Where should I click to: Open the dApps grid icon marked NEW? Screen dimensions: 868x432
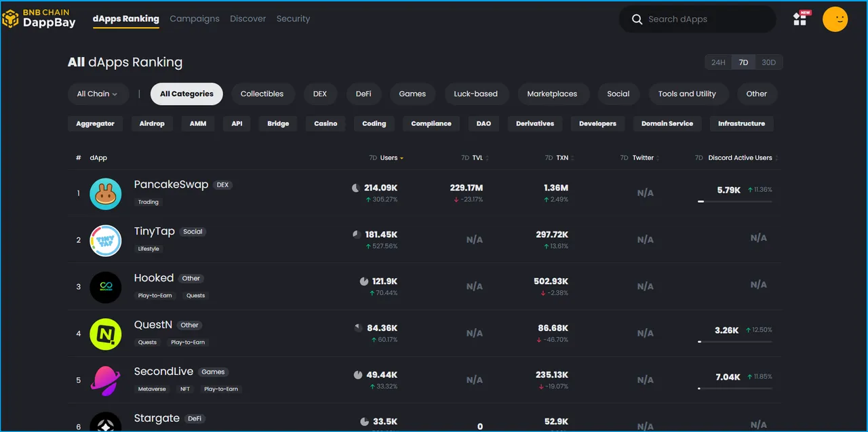coord(801,18)
